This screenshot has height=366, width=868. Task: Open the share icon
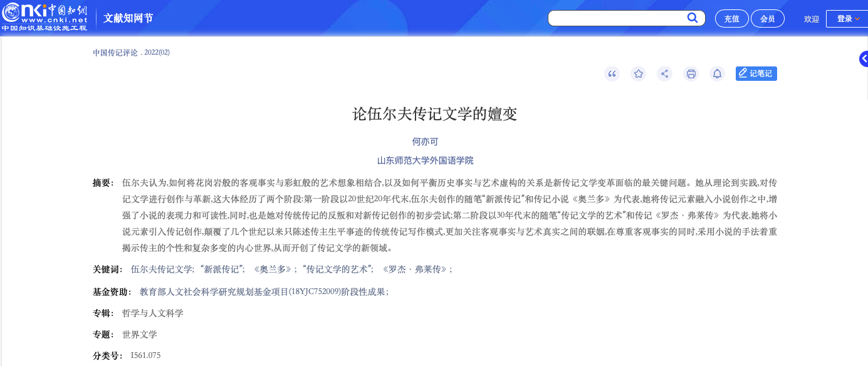(664, 74)
